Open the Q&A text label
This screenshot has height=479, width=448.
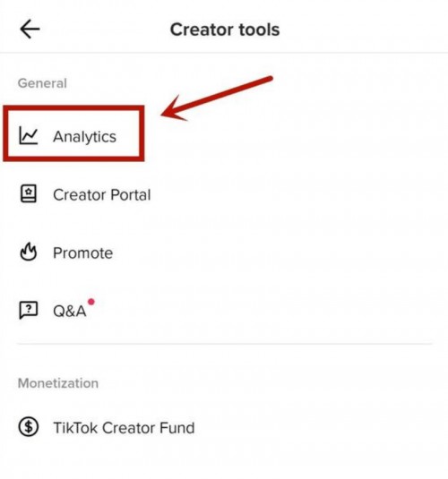click(69, 312)
